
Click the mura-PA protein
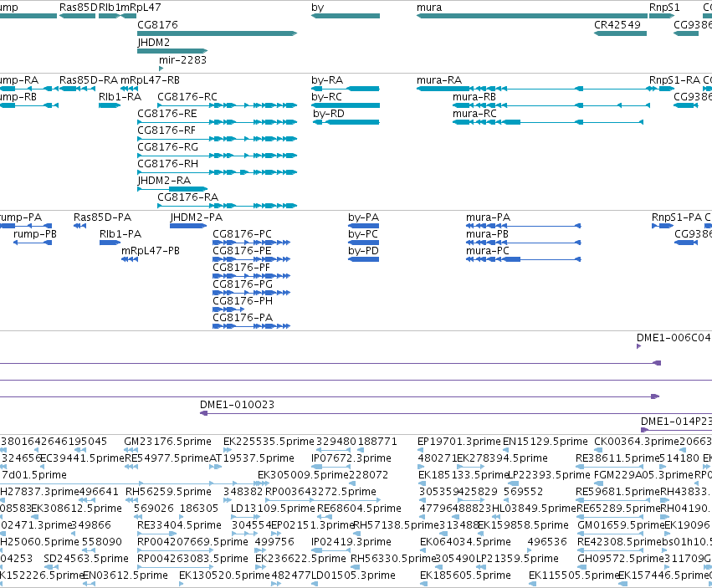[x=524, y=226]
